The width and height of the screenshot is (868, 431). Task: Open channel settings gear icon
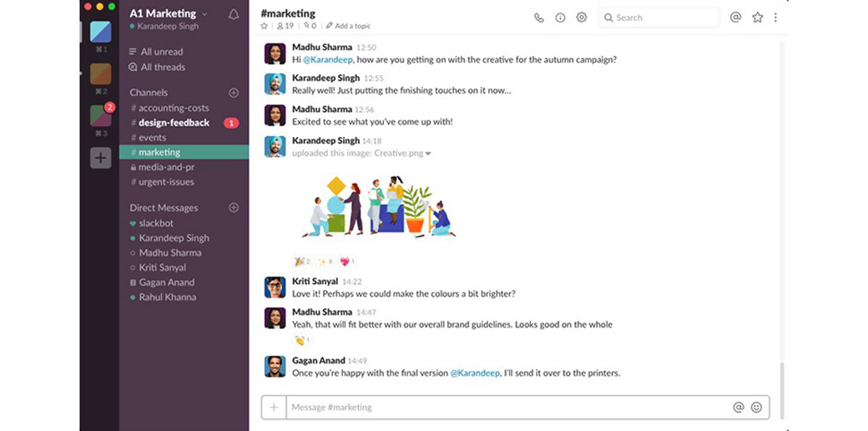[x=582, y=18]
